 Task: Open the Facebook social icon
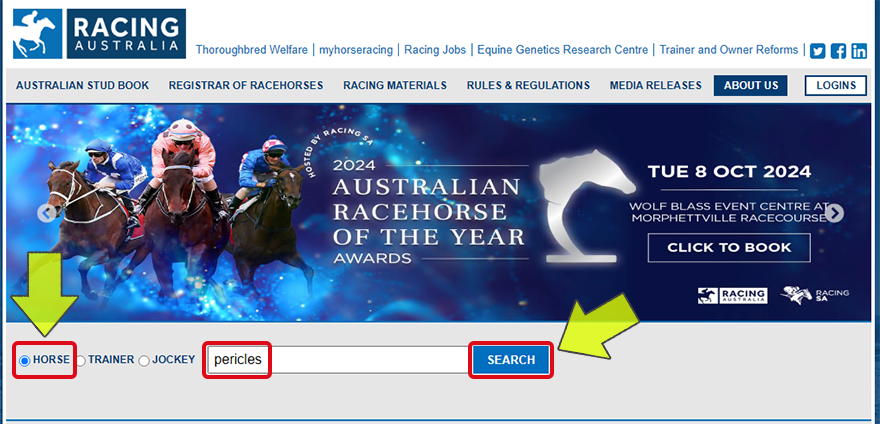(x=838, y=51)
